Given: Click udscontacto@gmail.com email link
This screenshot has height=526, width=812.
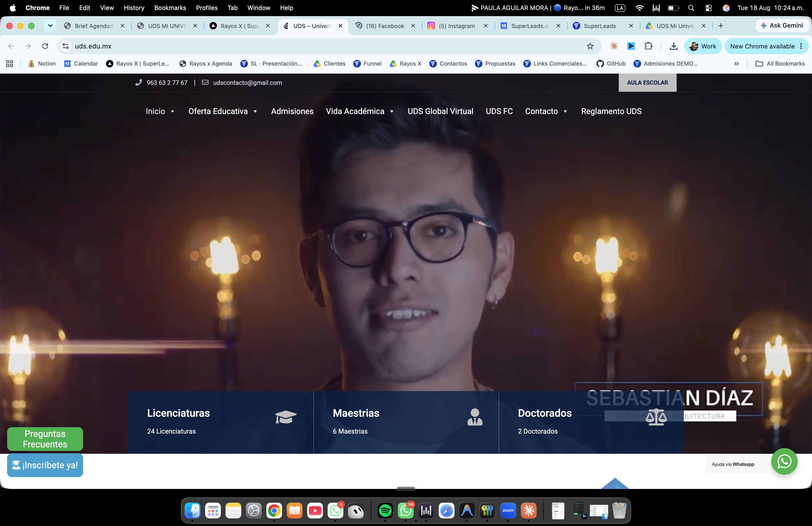Looking at the screenshot, I should click(x=247, y=83).
